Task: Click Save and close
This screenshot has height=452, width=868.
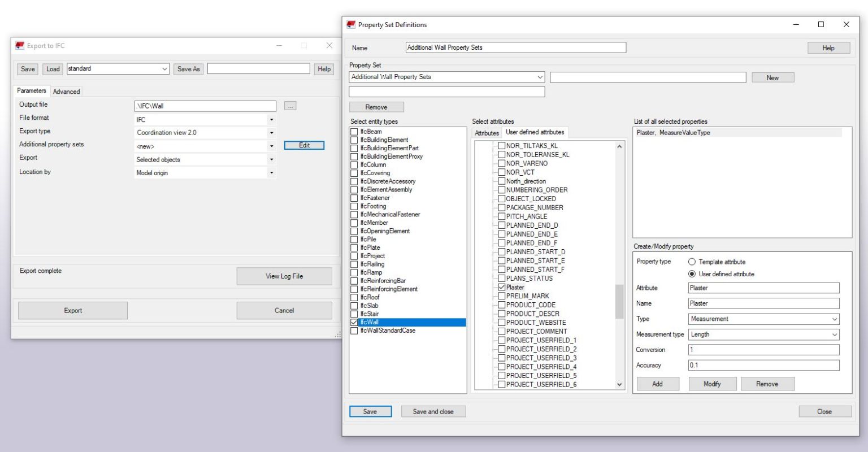Action: (433, 411)
